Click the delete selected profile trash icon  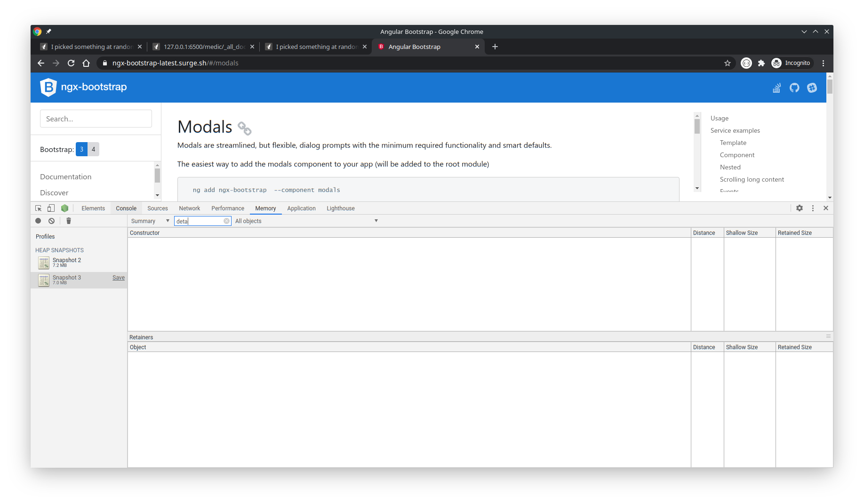coord(68,221)
